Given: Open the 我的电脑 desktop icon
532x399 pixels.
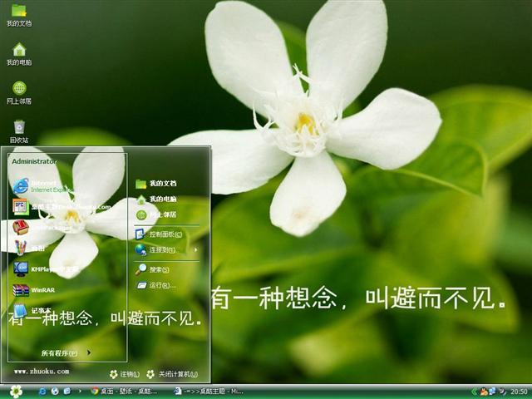Looking at the screenshot, I should (x=19, y=54).
